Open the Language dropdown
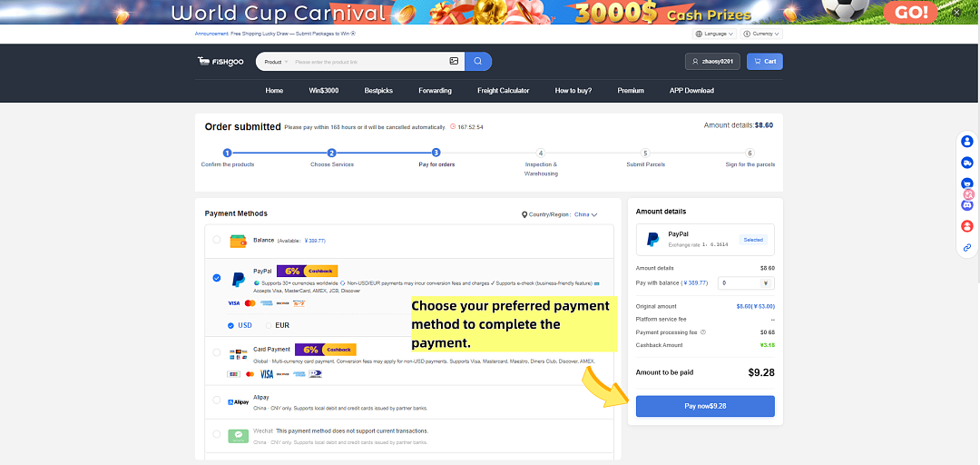Viewport: 980px width, 465px height. (x=714, y=34)
